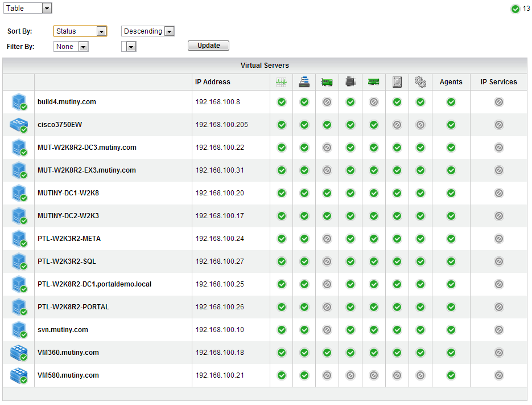The height and width of the screenshot is (405, 532).
Task: Click cisco3750EW disk disabled status icon
Action: 397,125
